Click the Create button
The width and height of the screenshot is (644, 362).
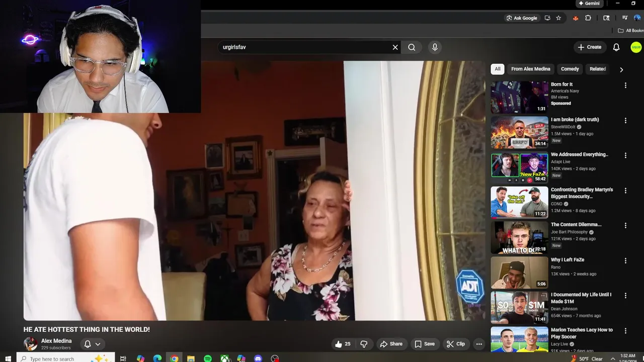pos(589,47)
